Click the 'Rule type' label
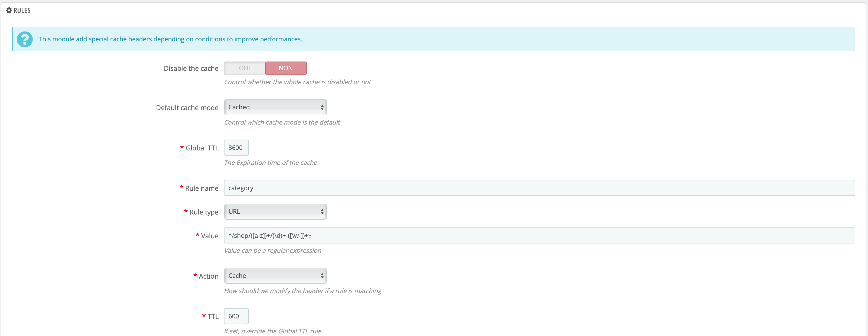This screenshot has height=336, width=868. (x=204, y=212)
